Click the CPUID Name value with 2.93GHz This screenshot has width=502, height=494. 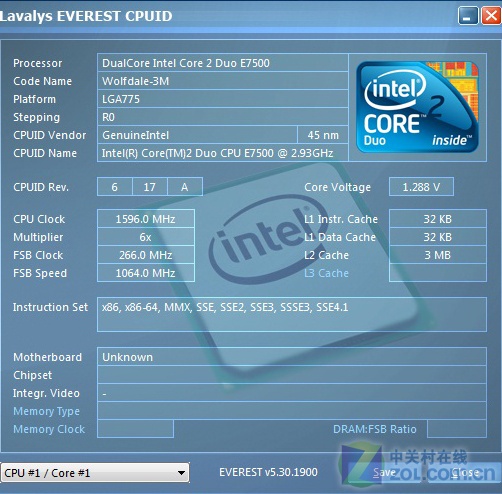pos(223,153)
